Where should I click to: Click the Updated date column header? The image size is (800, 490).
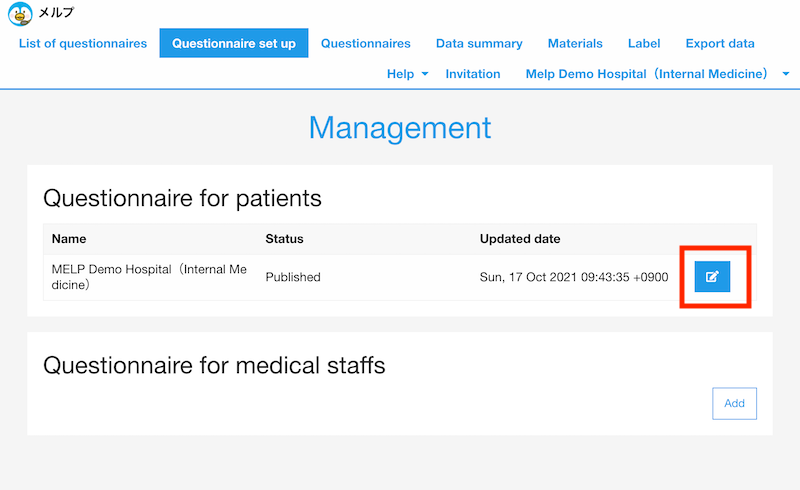[x=520, y=239]
